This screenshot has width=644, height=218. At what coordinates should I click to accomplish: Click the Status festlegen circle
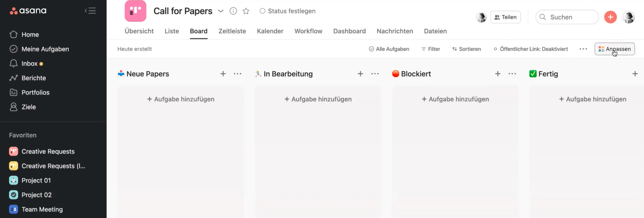coord(262,11)
